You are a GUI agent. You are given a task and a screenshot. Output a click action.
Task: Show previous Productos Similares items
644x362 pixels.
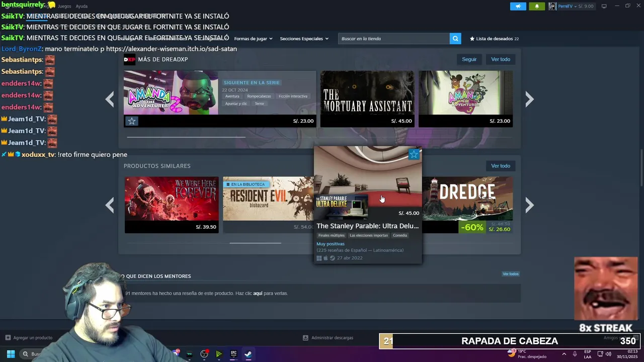110,205
